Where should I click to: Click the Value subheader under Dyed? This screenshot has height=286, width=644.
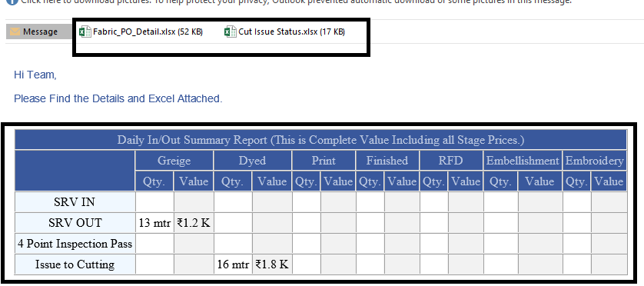(x=272, y=181)
